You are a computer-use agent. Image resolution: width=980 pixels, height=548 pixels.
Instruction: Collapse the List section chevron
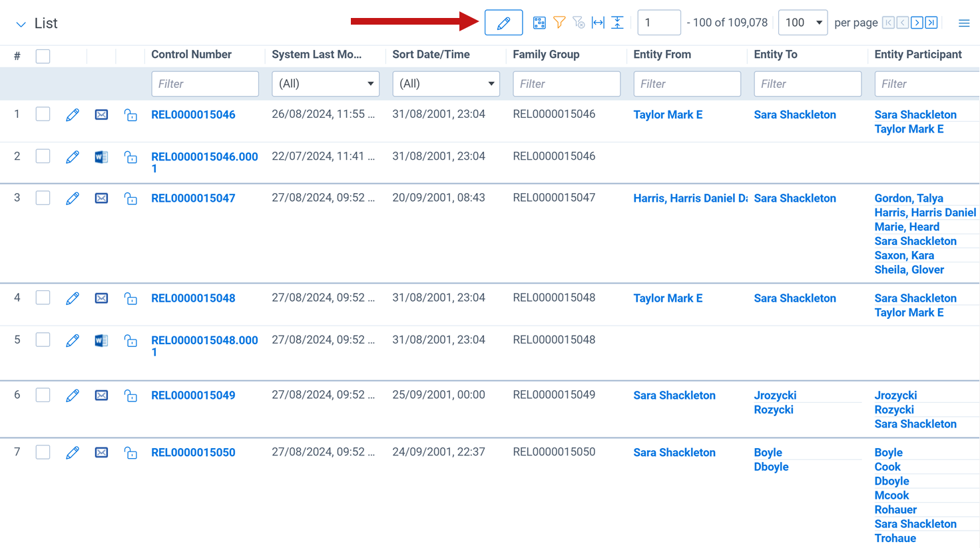coord(21,24)
